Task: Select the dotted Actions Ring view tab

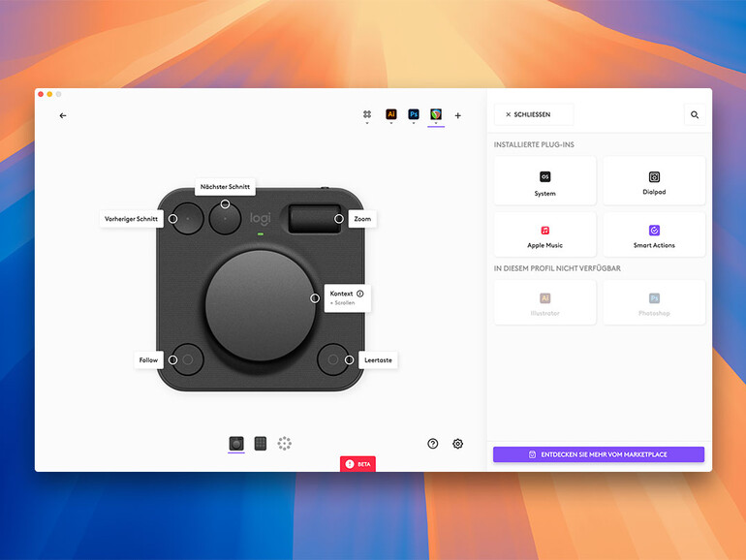Action: (x=285, y=444)
